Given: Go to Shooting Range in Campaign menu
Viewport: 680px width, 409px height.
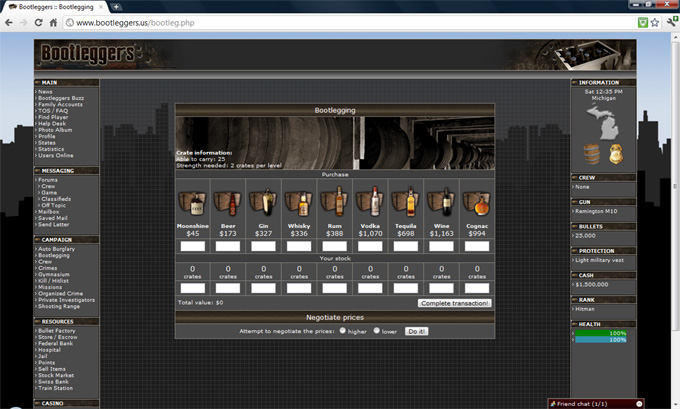Looking at the screenshot, I should point(59,307).
